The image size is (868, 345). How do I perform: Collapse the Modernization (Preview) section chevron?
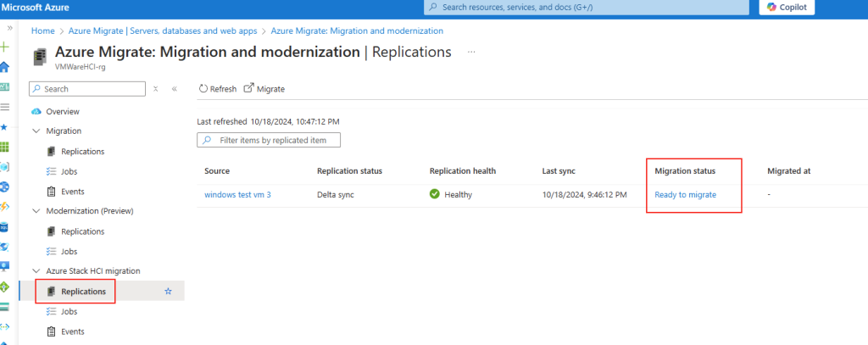coord(36,211)
